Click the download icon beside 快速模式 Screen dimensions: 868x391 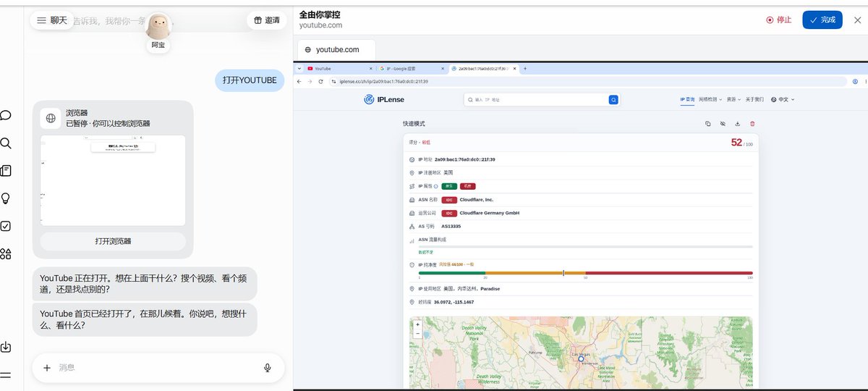pos(737,124)
